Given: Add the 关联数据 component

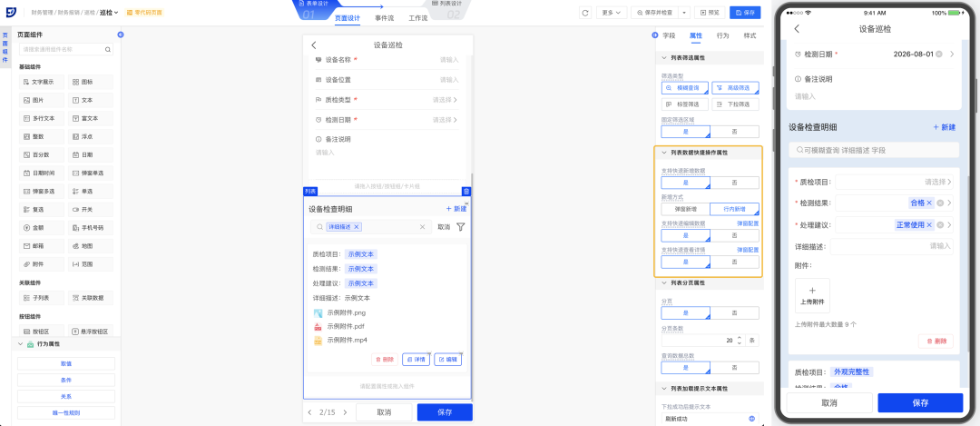Looking at the screenshot, I should coord(91,298).
